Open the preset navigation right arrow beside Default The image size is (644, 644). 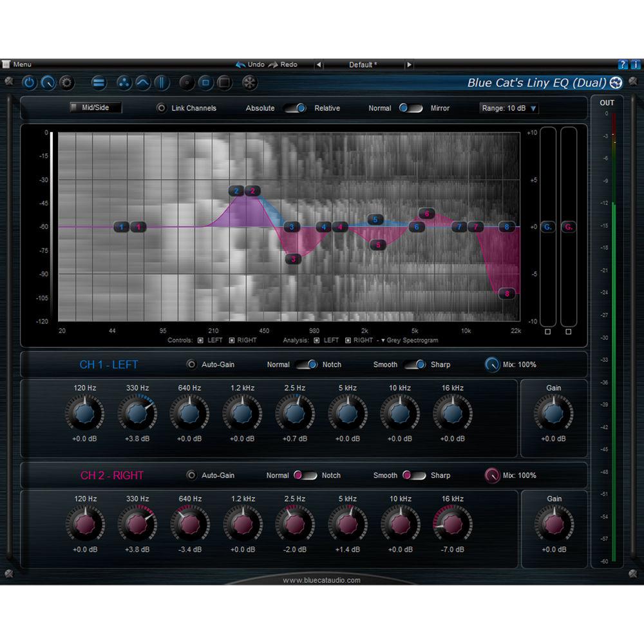(x=410, y=64)
